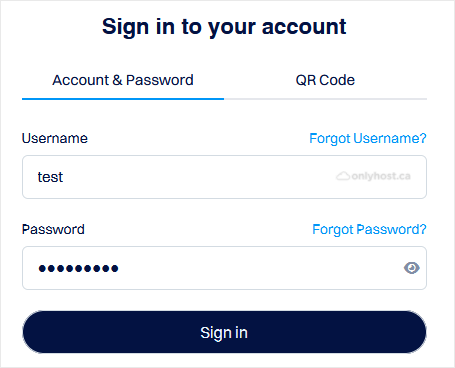Click the cloud icon in the username field
455x368 pixels.
click(x=343, y=176)
